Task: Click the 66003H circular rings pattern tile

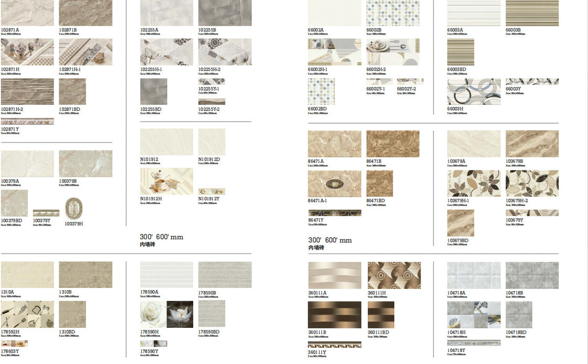Action: click(474, 92)
